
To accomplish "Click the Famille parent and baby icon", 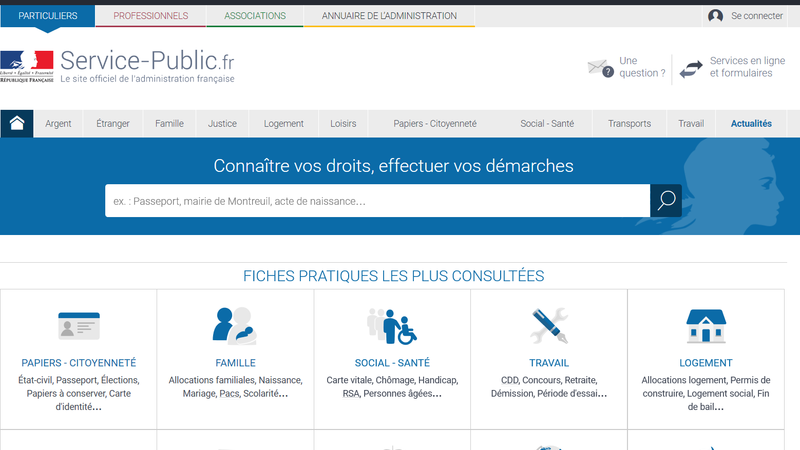I will coord(235,326).
